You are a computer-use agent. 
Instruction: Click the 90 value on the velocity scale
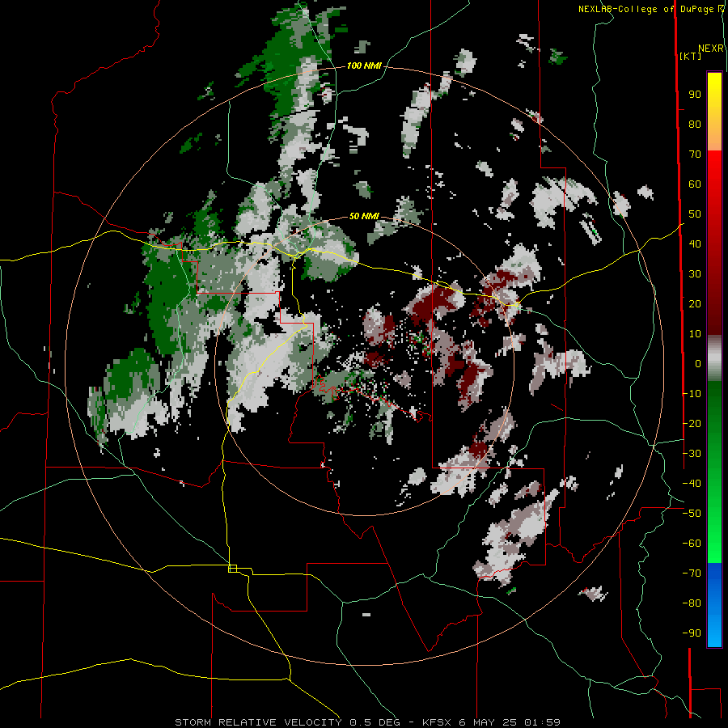click(x=695, y=95)
